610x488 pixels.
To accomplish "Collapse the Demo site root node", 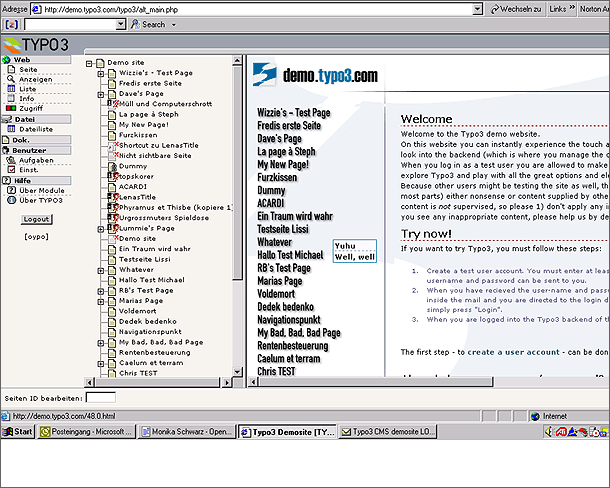I will tap(89, 63).
